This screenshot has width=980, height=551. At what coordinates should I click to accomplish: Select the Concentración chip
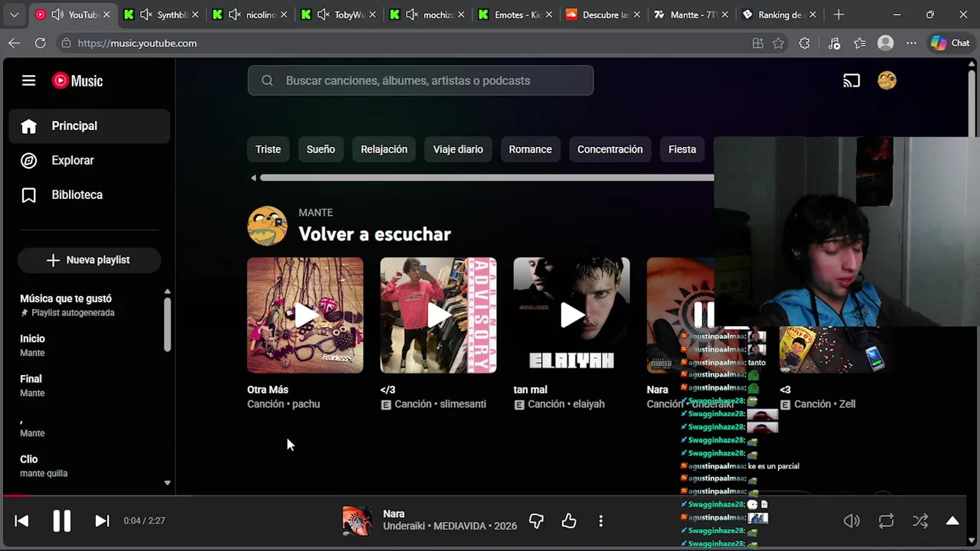[x=610, y=149]
